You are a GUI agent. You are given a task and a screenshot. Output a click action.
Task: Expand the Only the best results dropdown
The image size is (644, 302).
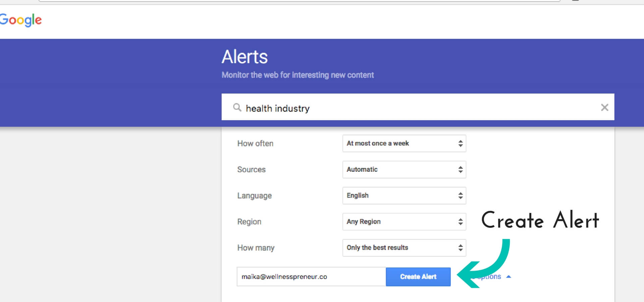coord(404,248)
